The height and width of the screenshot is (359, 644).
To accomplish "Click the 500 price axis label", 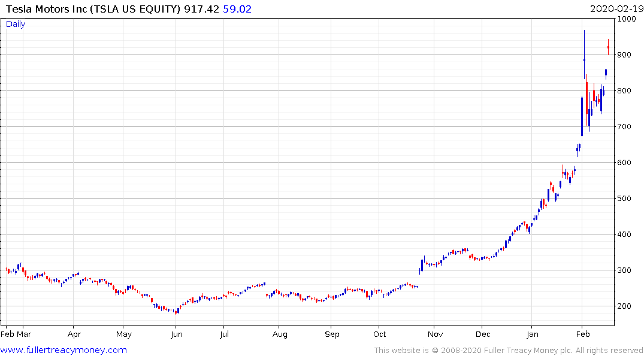I will click(x=624, y=199).
